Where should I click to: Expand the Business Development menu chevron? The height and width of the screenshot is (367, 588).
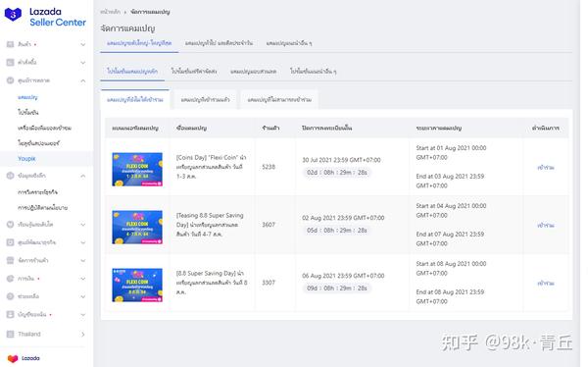coord(83,242)
